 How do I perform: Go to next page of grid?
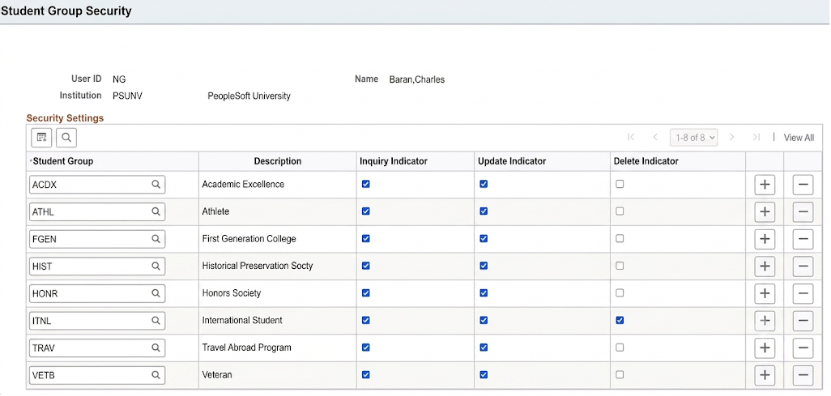pyautogui.click(x=732, y=137)
